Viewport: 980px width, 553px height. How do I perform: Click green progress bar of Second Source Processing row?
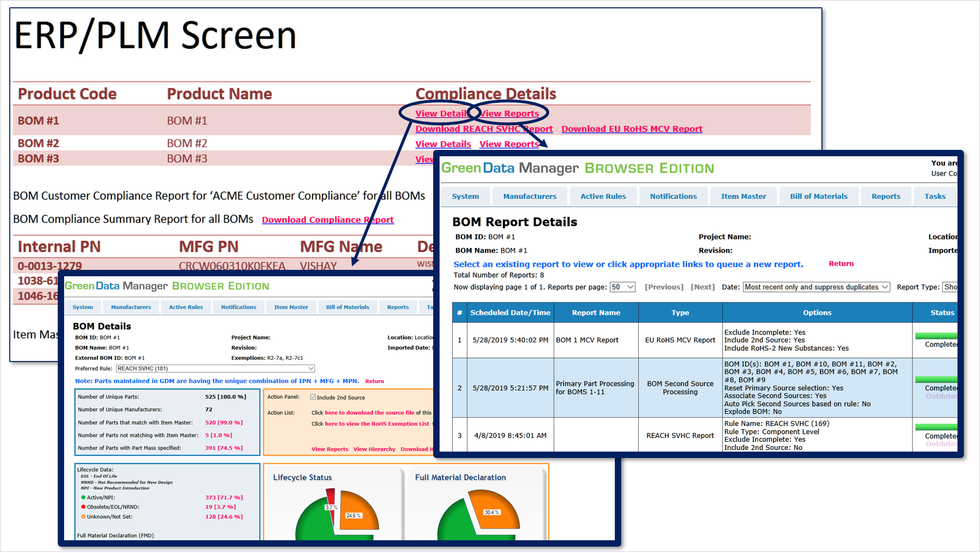point(936,379)
